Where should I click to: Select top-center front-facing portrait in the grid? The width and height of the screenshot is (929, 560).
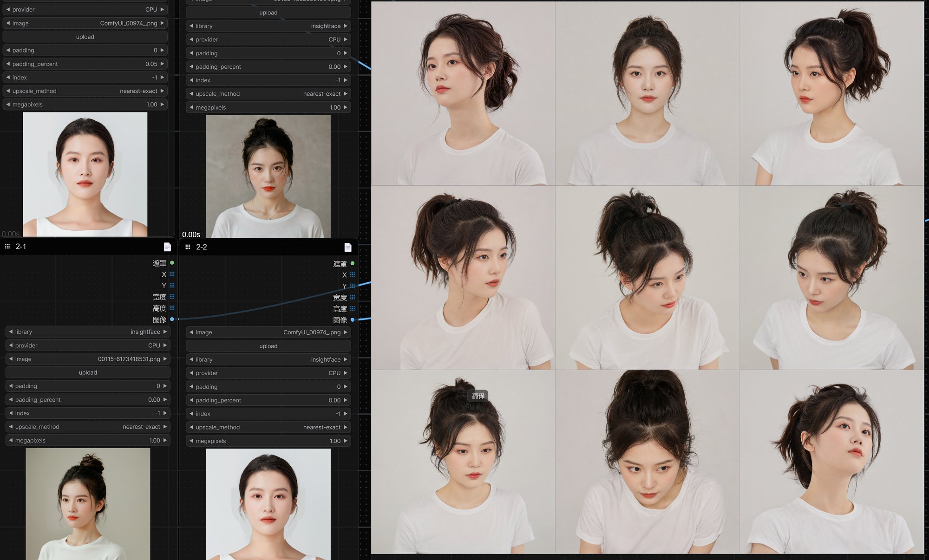click(648, 93)
